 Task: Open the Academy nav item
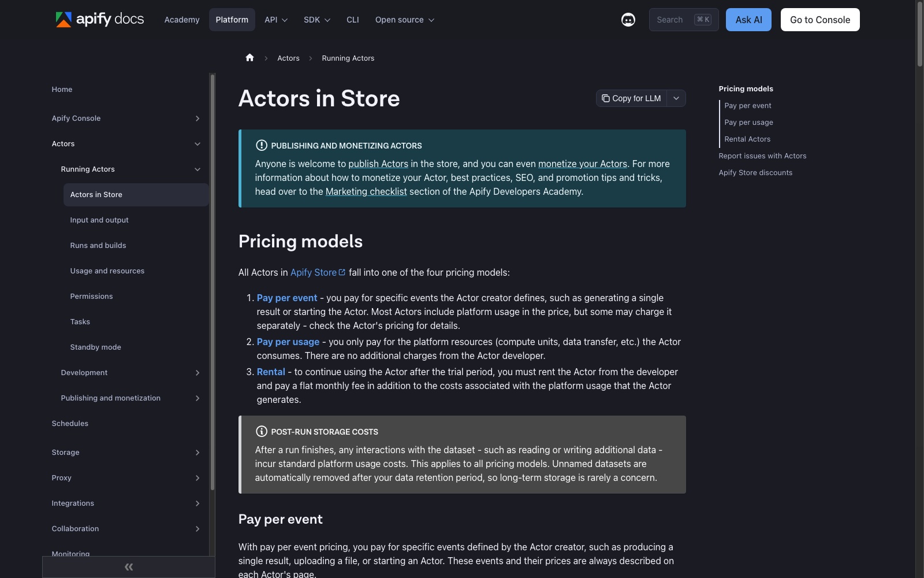182,20
